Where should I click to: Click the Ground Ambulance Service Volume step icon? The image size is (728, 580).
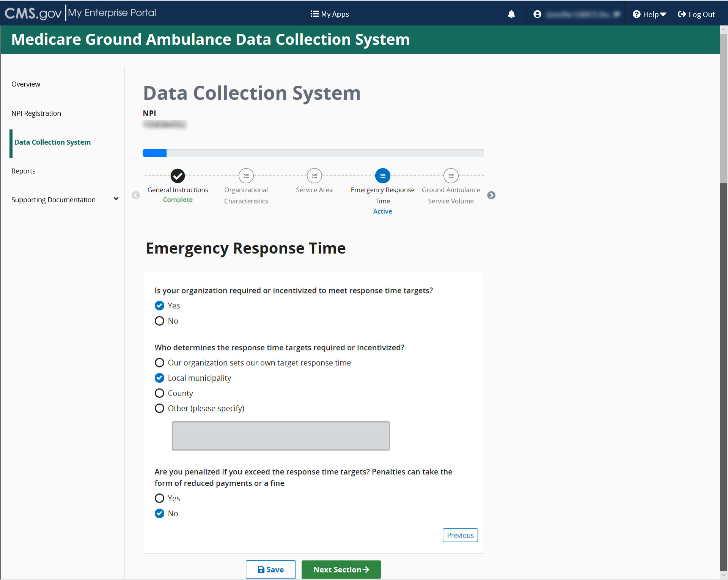tap(451, 176)
